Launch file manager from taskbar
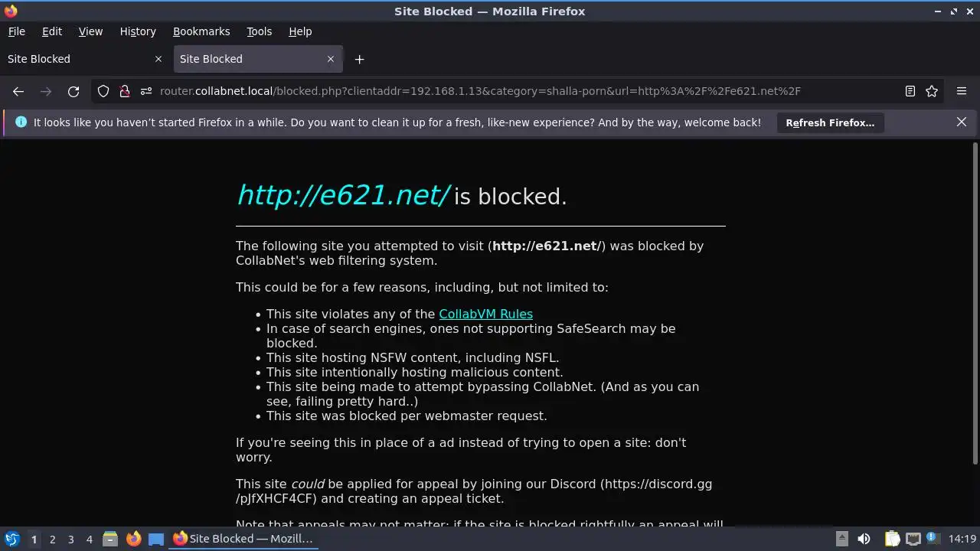 110,539
